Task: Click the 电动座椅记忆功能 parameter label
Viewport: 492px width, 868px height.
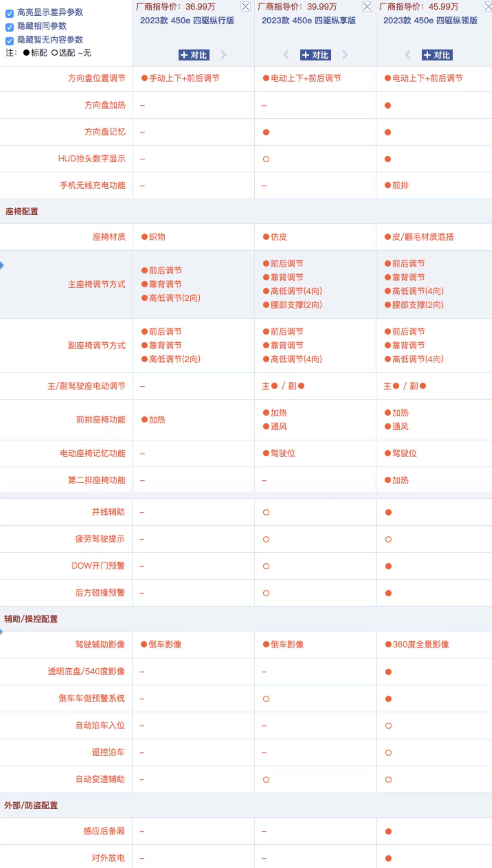Action: tap(92, 453)
